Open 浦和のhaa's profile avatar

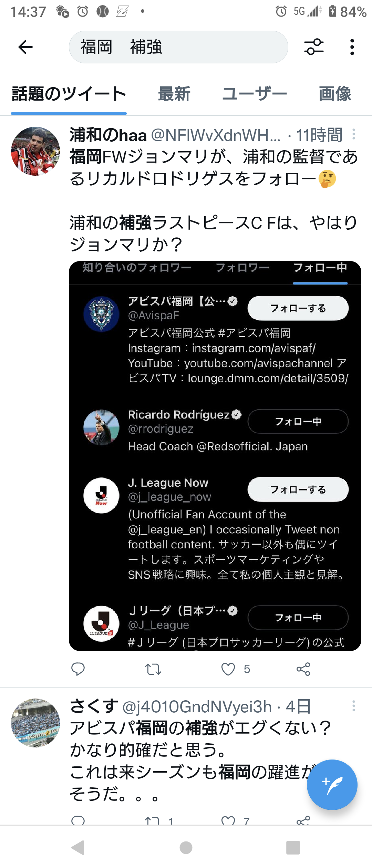point(35,151)
